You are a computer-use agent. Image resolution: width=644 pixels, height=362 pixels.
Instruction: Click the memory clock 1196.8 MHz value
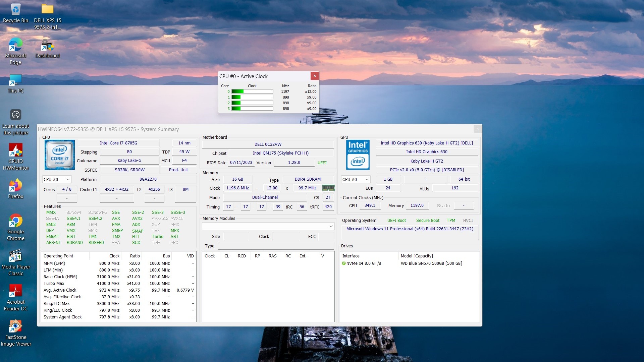[x=237, y=188]
